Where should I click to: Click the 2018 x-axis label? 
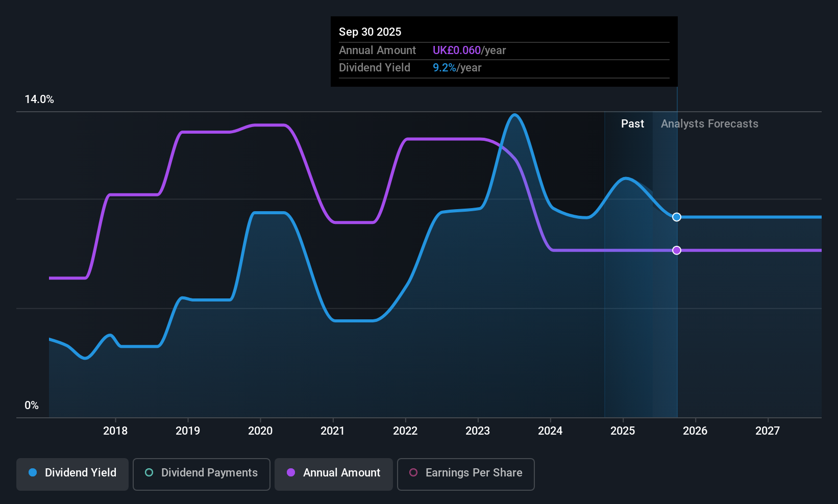pos(115,431)
